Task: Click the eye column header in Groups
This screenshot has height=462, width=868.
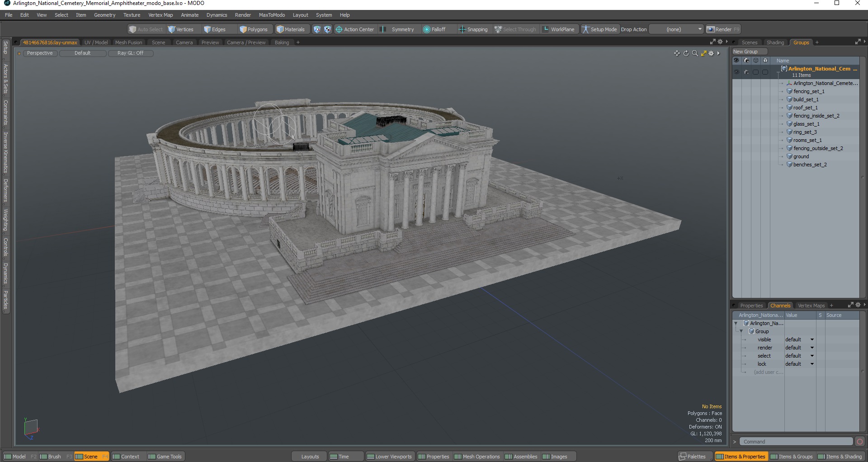Action: [736, 60]
